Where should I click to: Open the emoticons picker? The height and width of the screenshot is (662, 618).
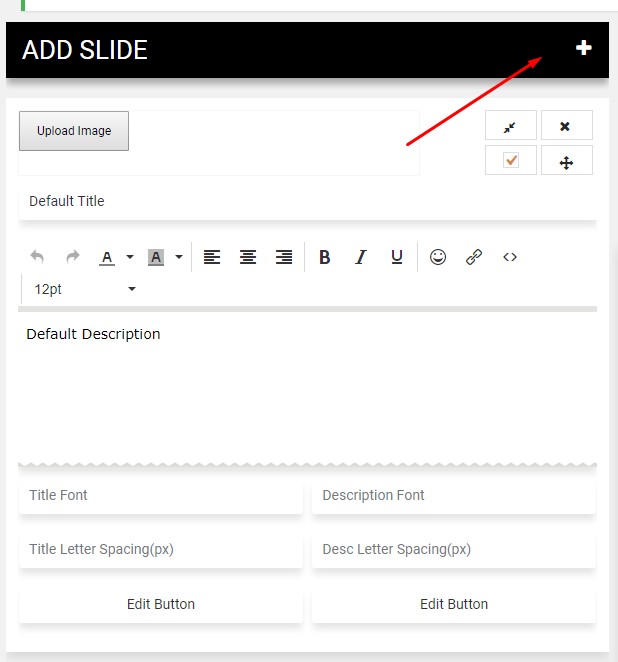438,257
